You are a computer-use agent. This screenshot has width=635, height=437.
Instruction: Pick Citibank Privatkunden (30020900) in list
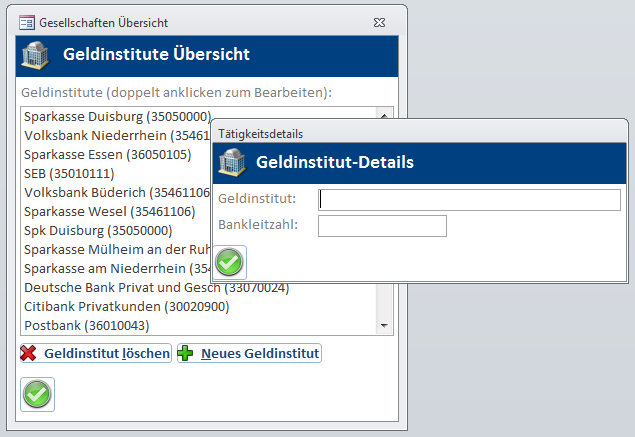[x=125, y=306]
